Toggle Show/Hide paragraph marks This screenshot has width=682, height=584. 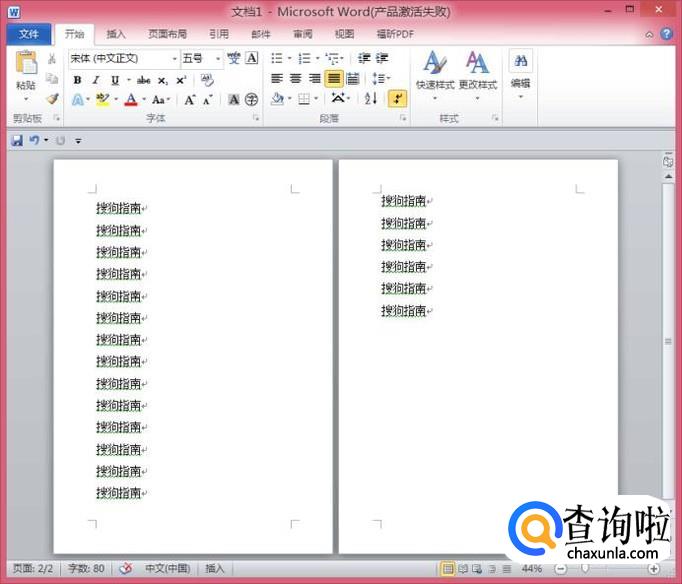click(x=397, y=98)
